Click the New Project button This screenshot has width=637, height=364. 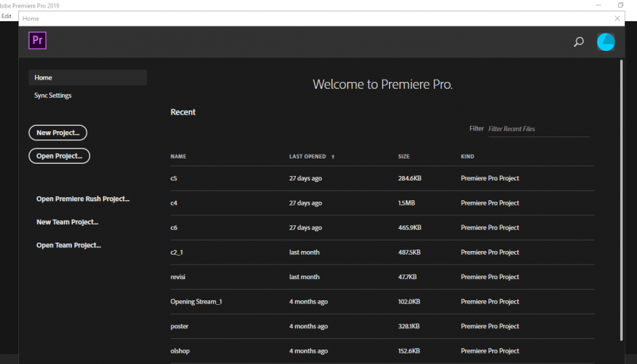(x=58, y=133)
